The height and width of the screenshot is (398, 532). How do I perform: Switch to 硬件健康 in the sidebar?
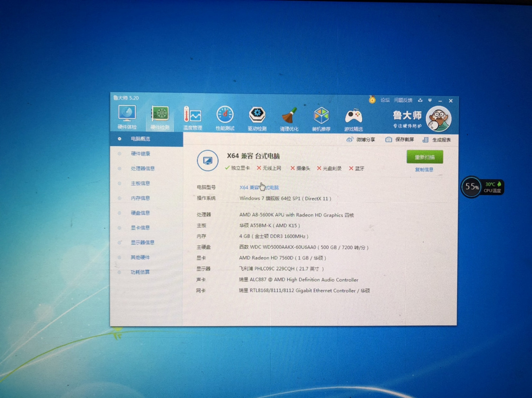pyautogui.click(x=140, y=154)
